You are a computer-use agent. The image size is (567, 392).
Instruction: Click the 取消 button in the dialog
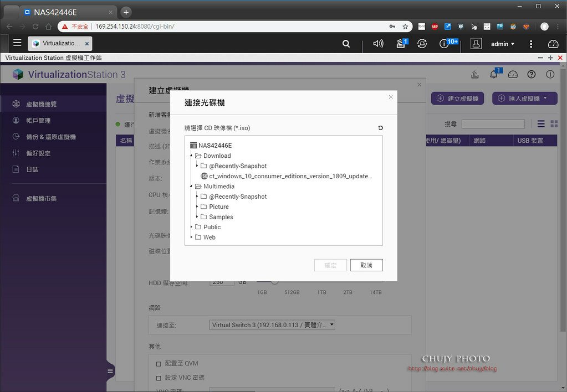point(366,265)
